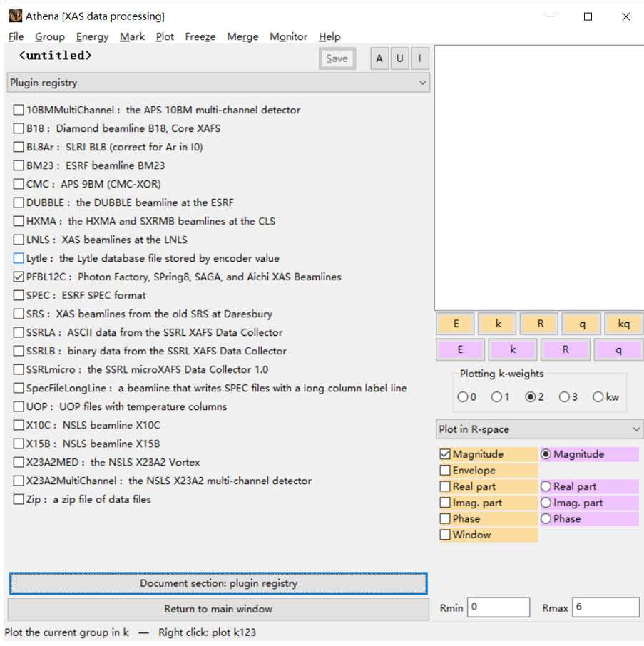
Task: Invert marks with the I button
Action: (x=419, y=58)
